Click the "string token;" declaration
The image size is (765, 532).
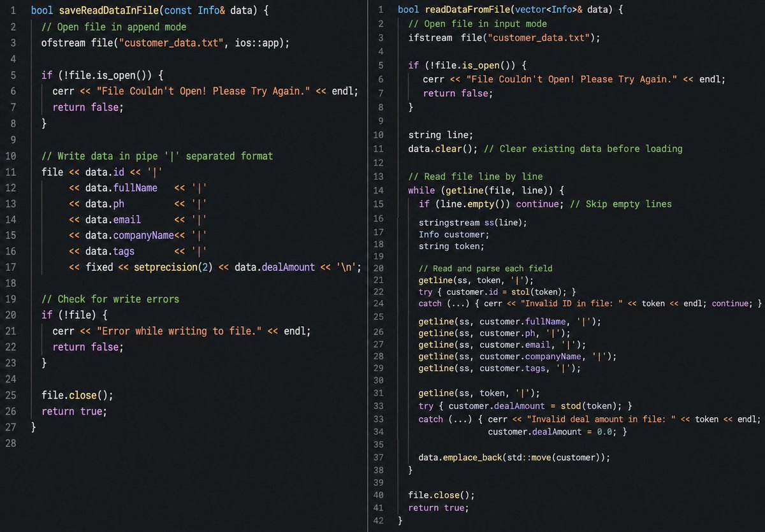(x=451, y=246)
